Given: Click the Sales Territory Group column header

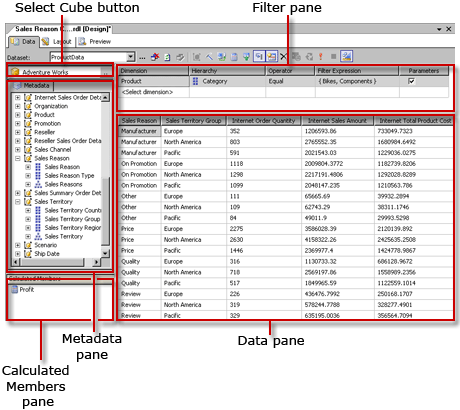Looking at the screenshot, I should pyautogui.click(x=193, y=121).
